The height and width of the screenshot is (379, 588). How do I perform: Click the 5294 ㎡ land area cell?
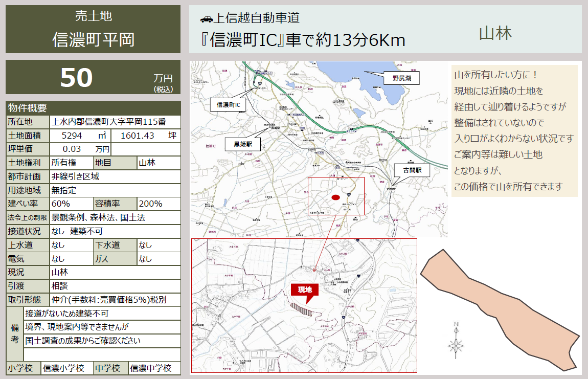click(80, 136)
